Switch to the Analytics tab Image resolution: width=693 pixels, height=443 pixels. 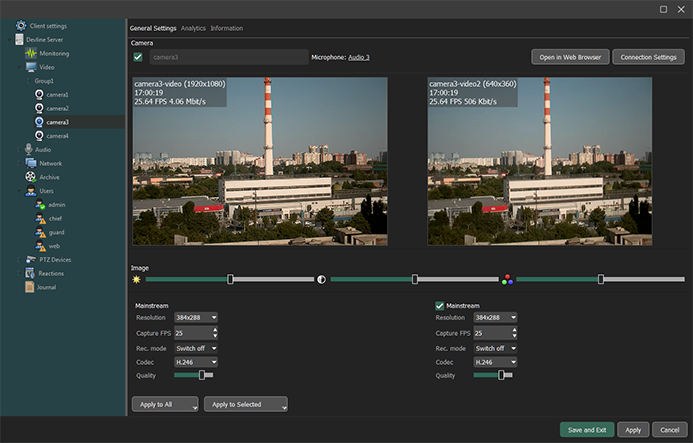pos(193,28)
